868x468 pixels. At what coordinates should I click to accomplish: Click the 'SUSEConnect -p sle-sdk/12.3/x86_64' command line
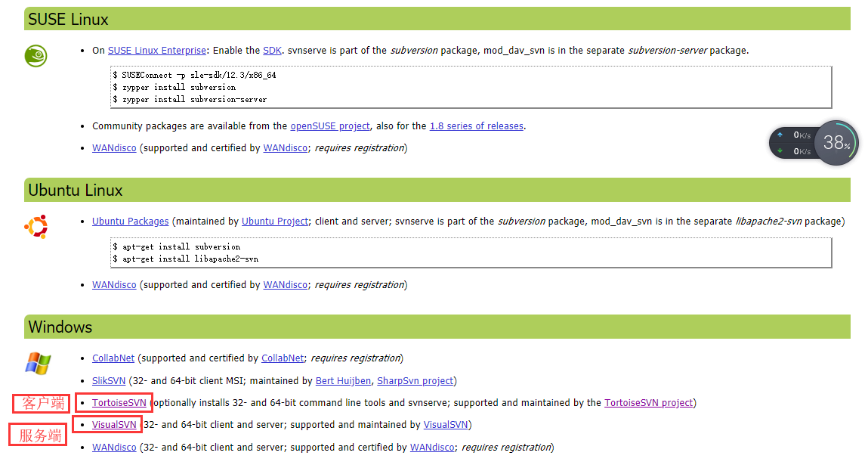pyautogui.click(x=194, y=76)
